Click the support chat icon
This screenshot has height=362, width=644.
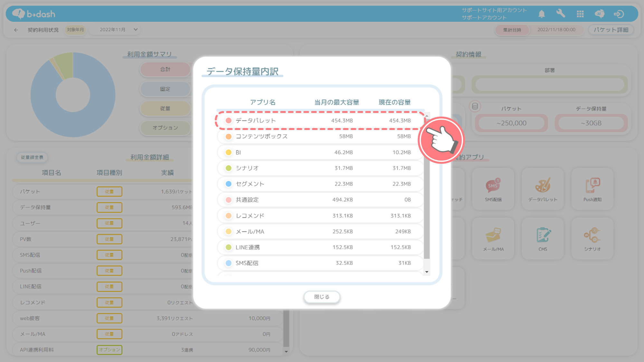[599, 14]
